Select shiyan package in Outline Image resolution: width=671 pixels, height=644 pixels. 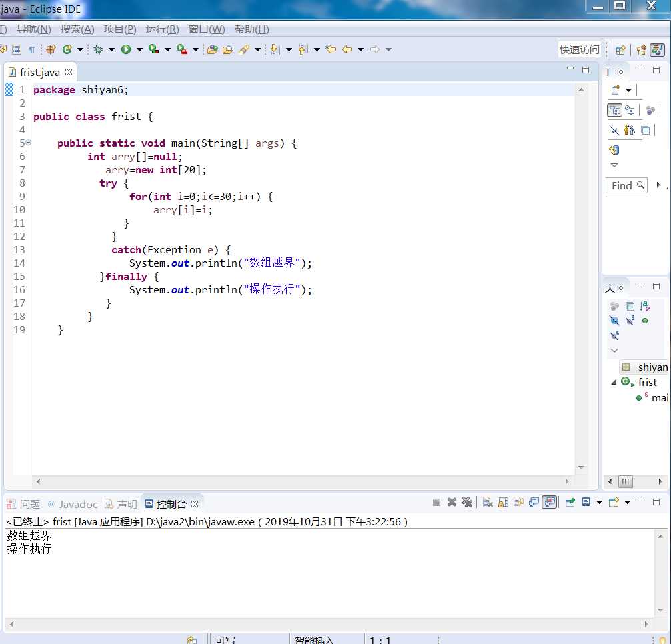(646, 367)
